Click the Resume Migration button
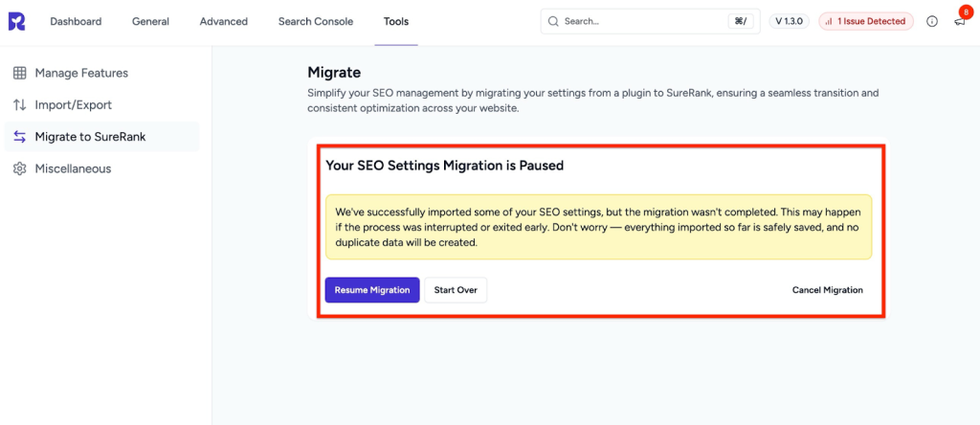The width and height of the screenshot is (980, 425). pyautogui.click(x=372, y=290)
